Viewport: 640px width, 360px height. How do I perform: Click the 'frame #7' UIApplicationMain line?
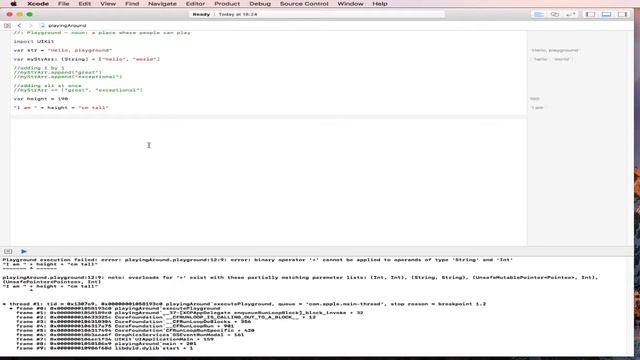pos(115,339)
